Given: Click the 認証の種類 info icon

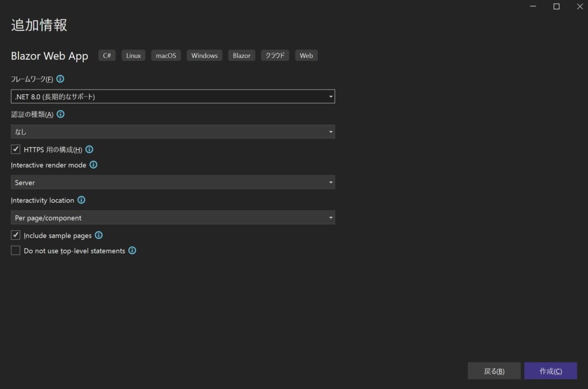Looking at the screenshot, I should point(61,114).
